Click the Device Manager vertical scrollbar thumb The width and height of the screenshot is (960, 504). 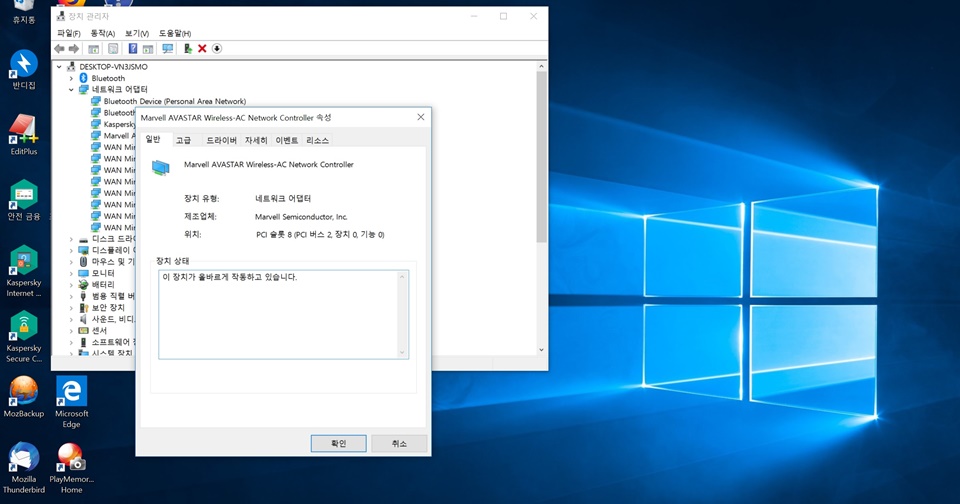[x=541, y=156]
